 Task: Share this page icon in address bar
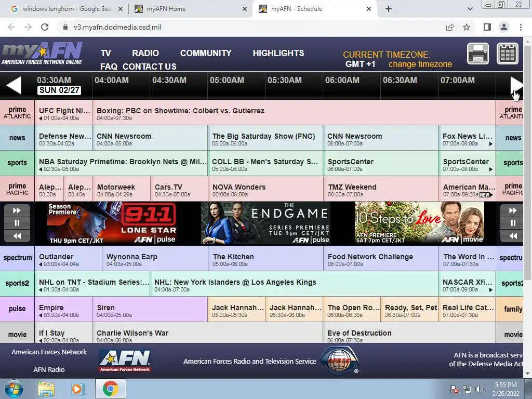pyautogui.click(x=450, y=27)
